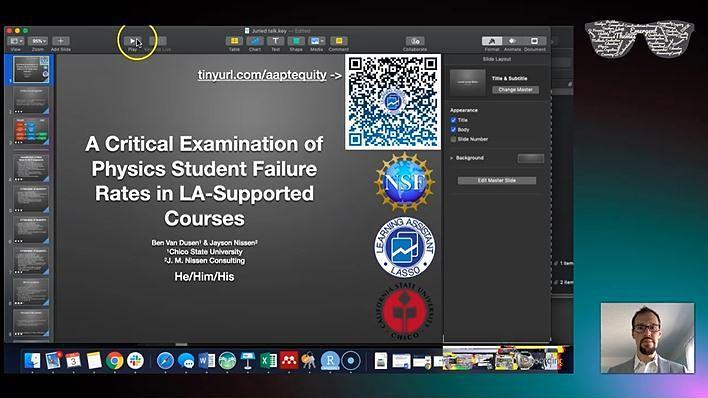
Task: Open the Media dropdown in toolbar
Action: (x=317, y=41)
